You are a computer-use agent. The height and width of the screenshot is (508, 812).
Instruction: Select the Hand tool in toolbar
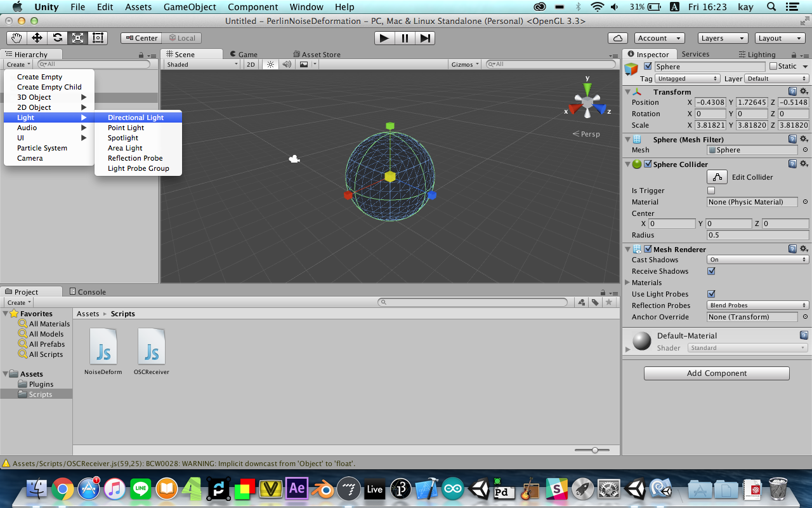tap(17, 38)
